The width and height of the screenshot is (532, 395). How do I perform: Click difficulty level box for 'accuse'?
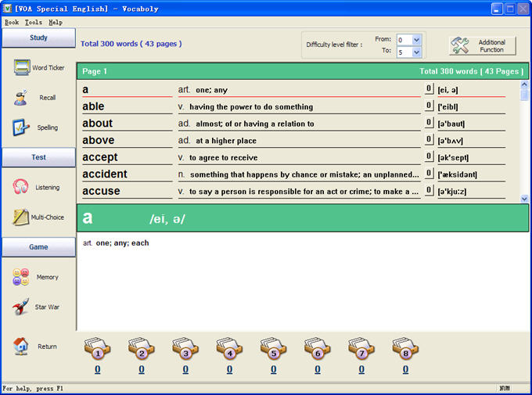(x=429, y=190)
